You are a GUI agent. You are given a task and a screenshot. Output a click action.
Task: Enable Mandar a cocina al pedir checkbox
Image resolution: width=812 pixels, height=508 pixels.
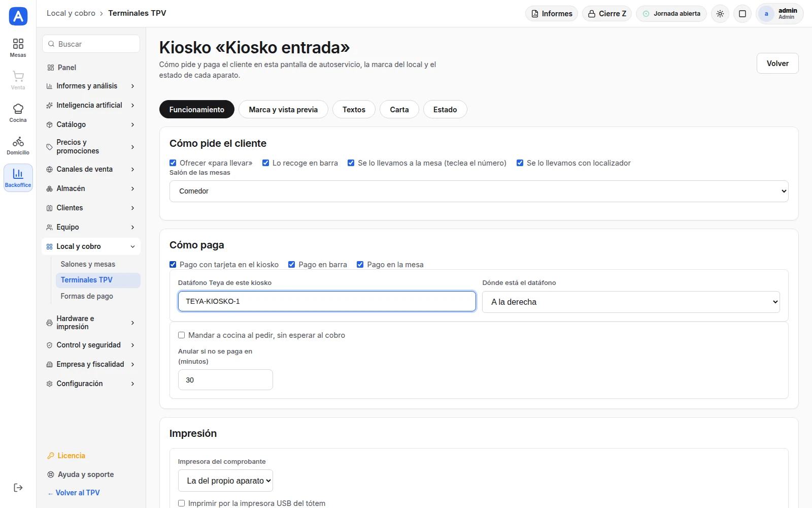click(x=181, y=335)
